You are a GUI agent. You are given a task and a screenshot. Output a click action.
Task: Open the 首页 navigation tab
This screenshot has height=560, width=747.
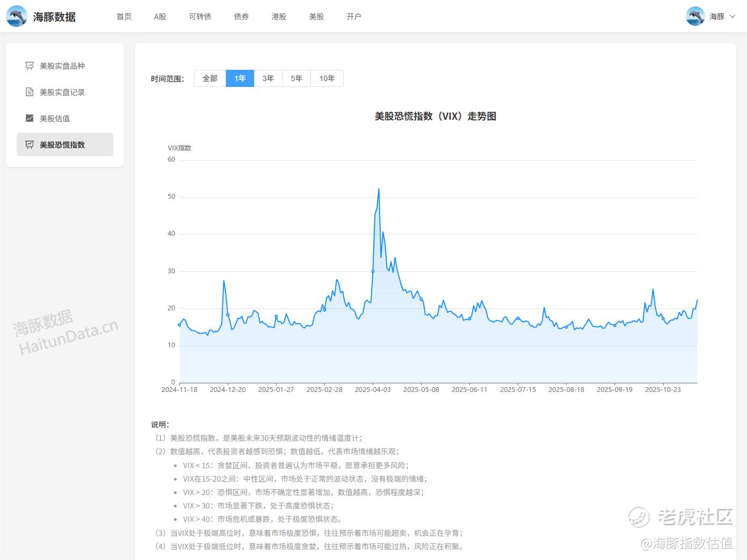click(124, 17)
